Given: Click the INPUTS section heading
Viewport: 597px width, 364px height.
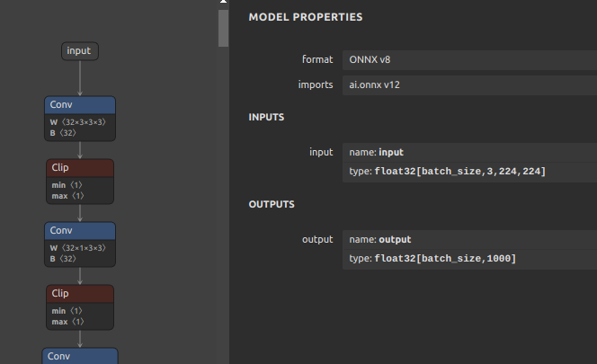Looking at the screenshot, I should click(266, 117).
